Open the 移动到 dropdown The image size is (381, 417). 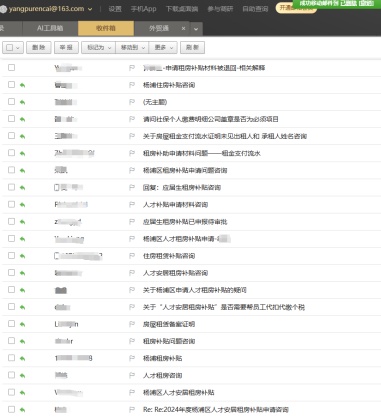132,48
